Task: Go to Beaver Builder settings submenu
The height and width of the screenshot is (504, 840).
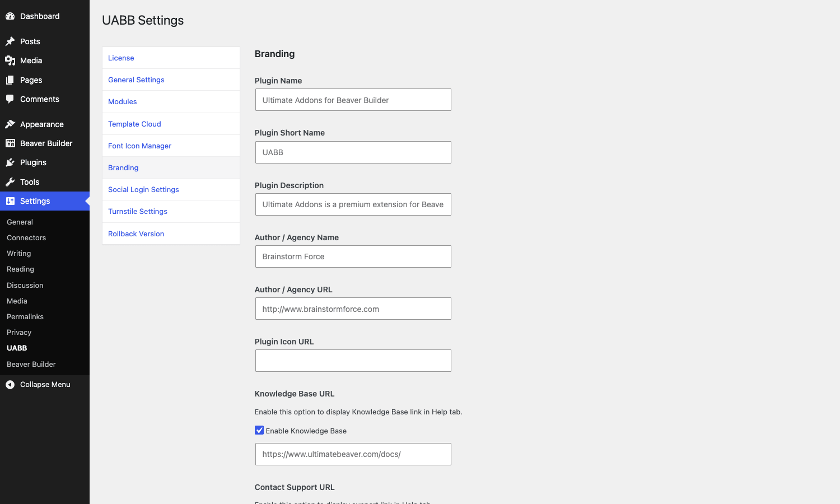Action: click(31, 364)
